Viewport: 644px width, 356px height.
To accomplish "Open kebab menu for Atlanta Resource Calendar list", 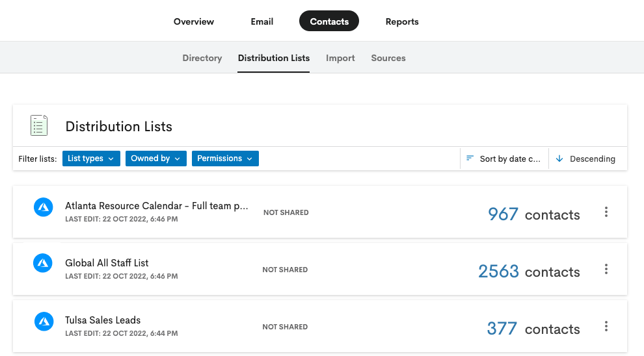I will 606,212.
